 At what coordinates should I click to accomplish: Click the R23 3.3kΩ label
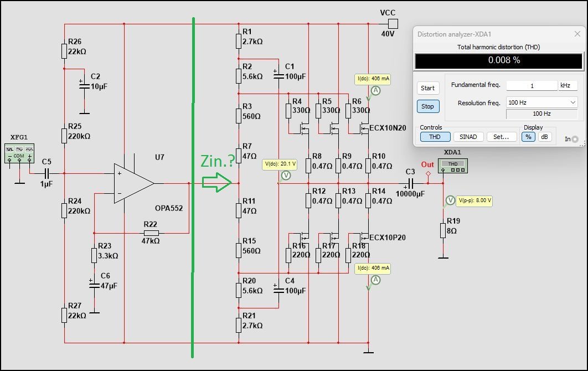(x=108, y=251)
